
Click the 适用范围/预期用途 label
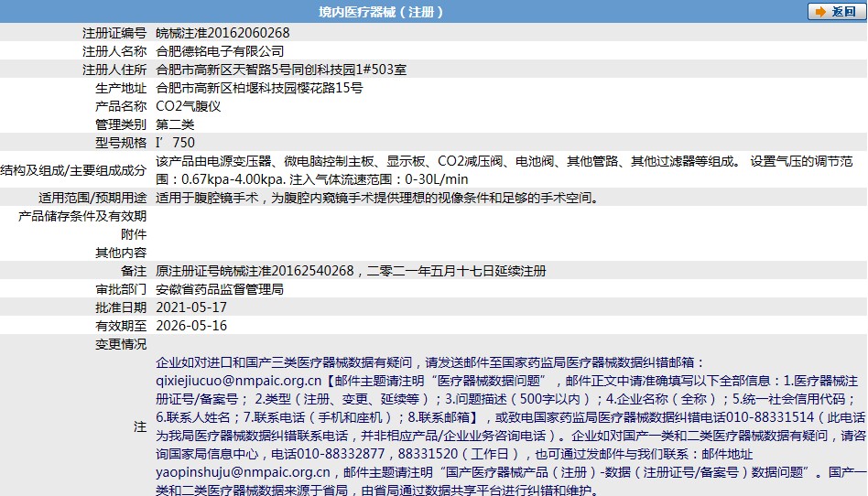click(x=92, y=198)
